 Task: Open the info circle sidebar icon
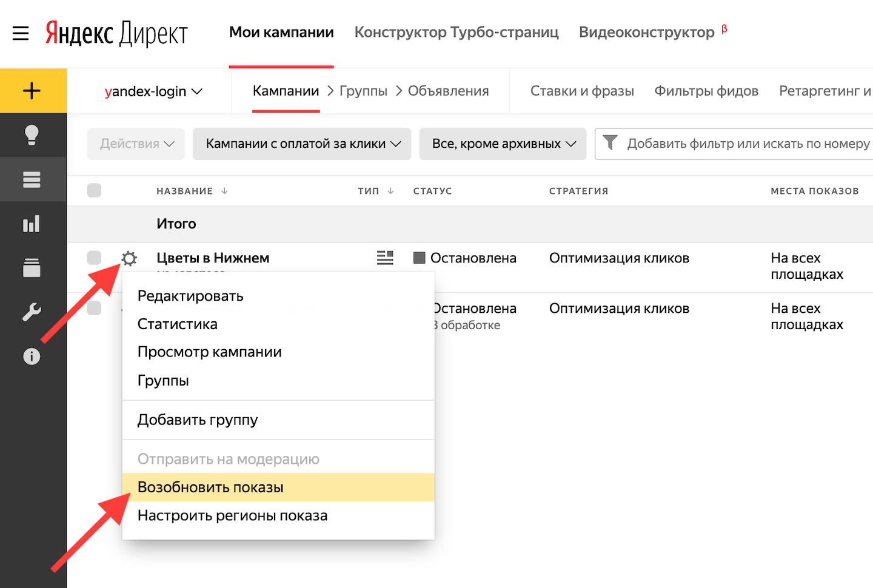(32, 356)
